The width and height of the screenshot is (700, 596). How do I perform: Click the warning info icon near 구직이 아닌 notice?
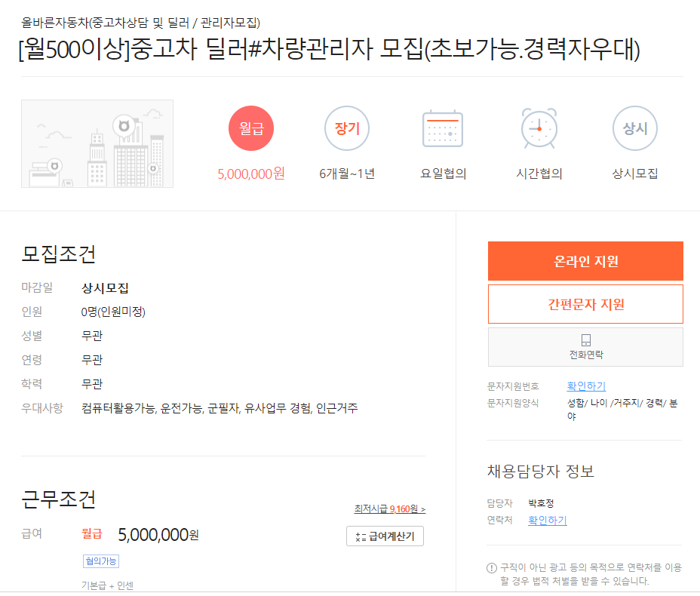click(x=492, y=568)
